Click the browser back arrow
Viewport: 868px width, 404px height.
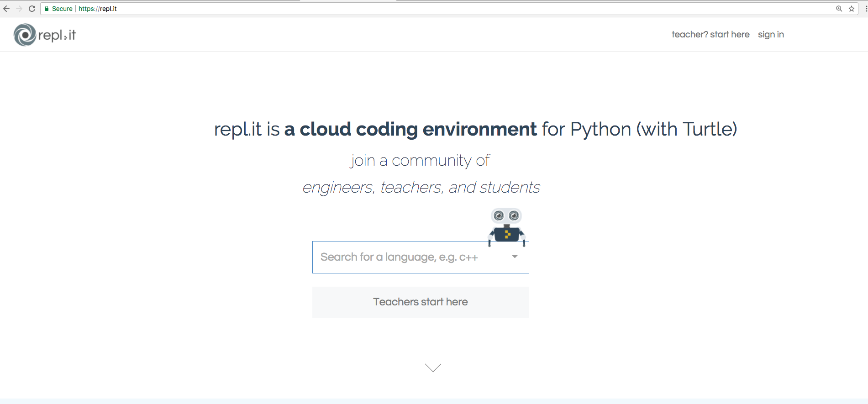coord(6,9)
